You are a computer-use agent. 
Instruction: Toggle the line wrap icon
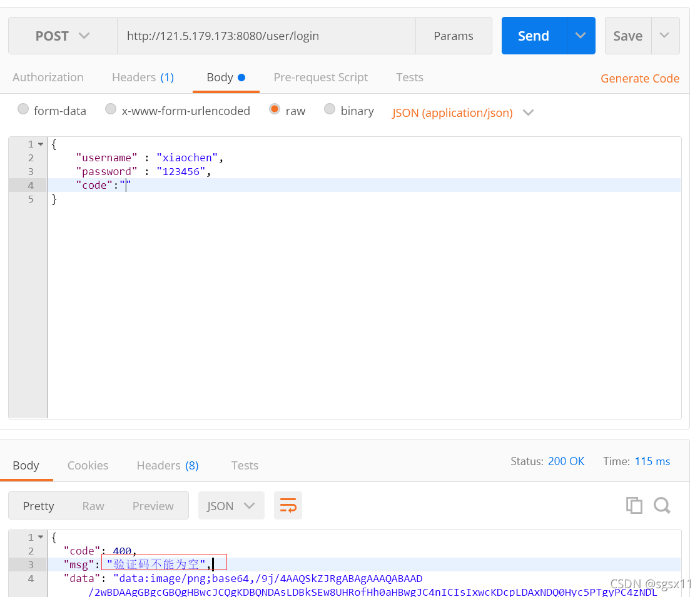(x=288, y=506)
